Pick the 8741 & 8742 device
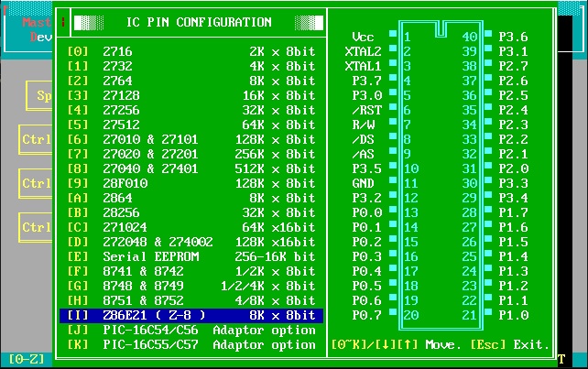The image size is (588, 369). (191, 271)
